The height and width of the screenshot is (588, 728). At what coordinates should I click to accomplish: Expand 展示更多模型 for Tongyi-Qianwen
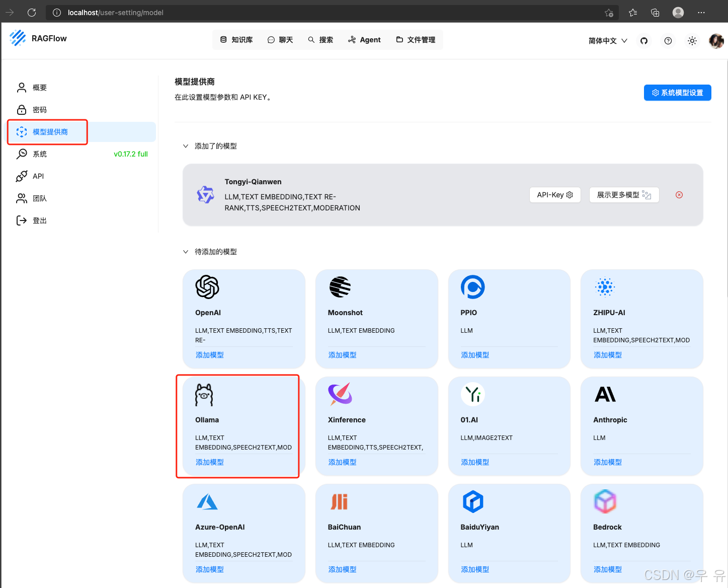coord(624,195)
